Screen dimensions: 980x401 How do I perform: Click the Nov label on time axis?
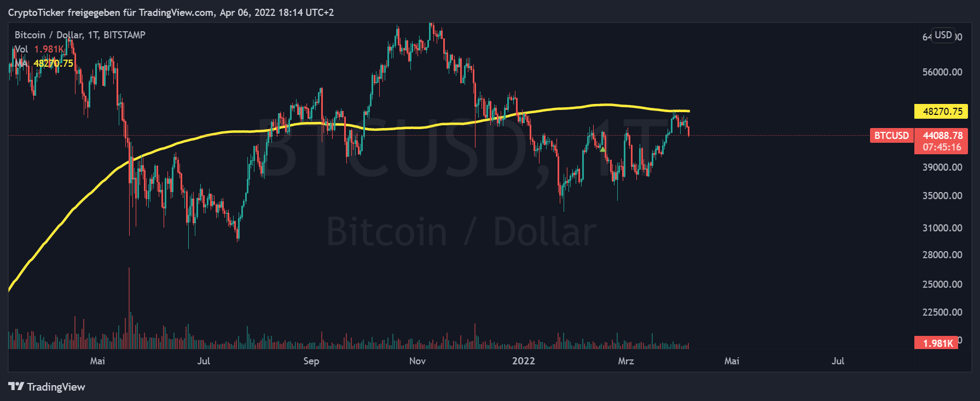pyautogui.click(x=417, y=361)
